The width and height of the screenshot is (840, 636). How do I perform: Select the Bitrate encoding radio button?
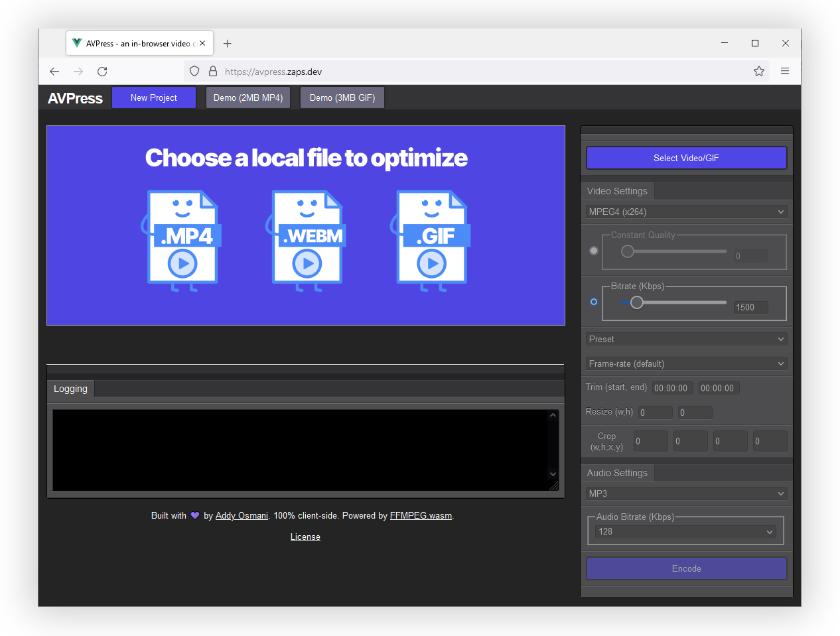[594, 302]
